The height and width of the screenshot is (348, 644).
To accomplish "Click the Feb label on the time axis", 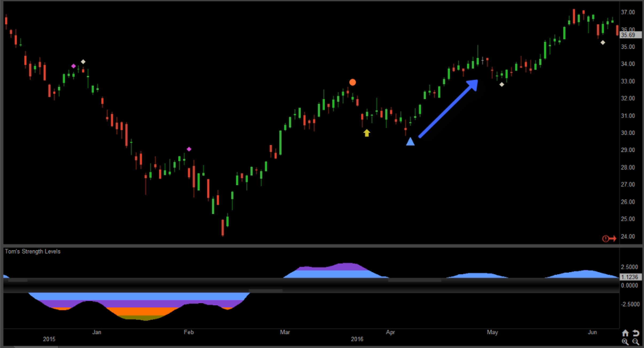I will click(189, 332).
